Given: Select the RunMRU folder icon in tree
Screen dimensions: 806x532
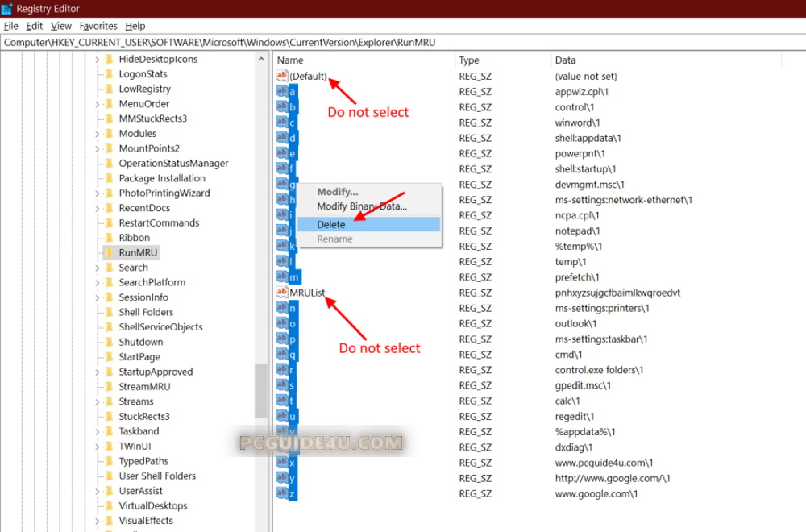Looking at the screenshot, I should [110, 252].
